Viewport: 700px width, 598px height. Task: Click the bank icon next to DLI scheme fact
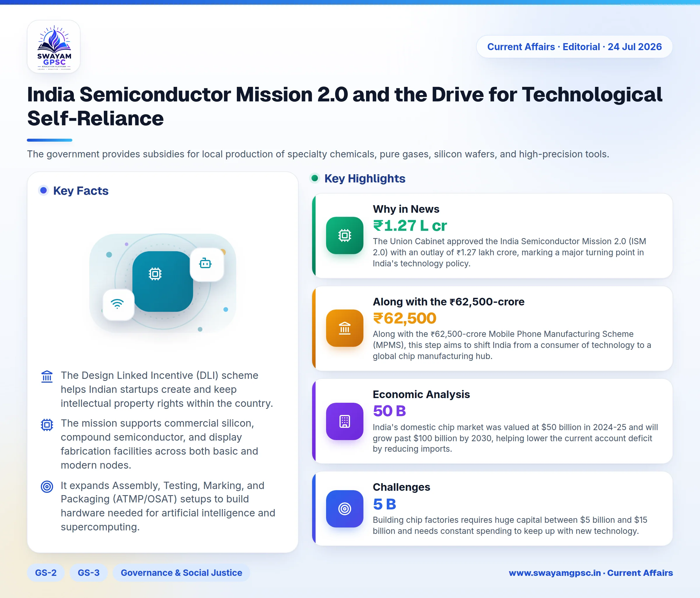(x=47, y=376)
